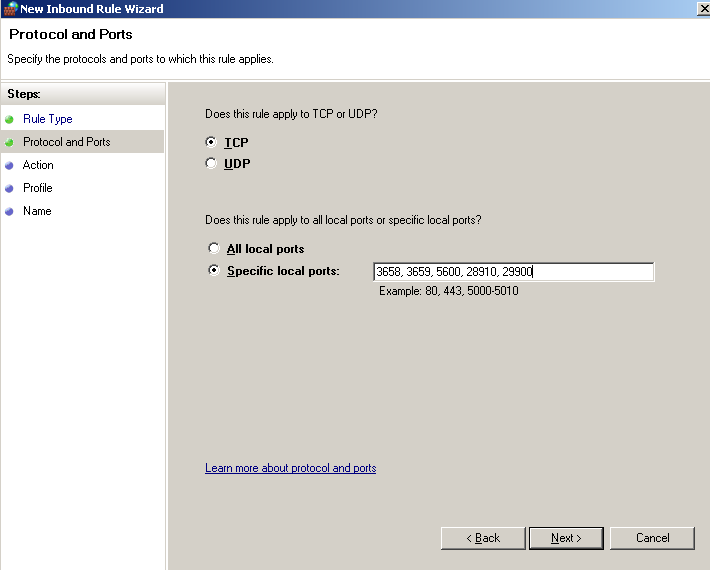Cancel the inbound rule wizard
The height and width of the screenshot is (570, 710).
pyautogui.click(x=652, y=538)
